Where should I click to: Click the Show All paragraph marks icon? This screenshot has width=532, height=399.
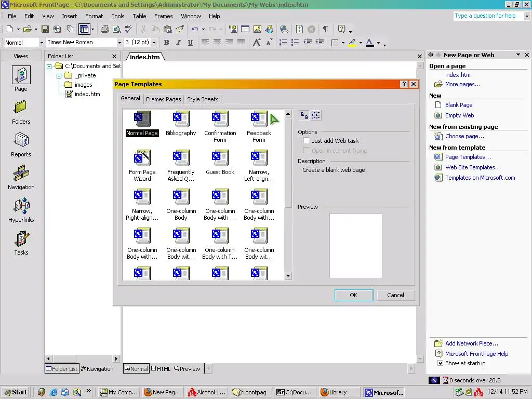point(326,29)
